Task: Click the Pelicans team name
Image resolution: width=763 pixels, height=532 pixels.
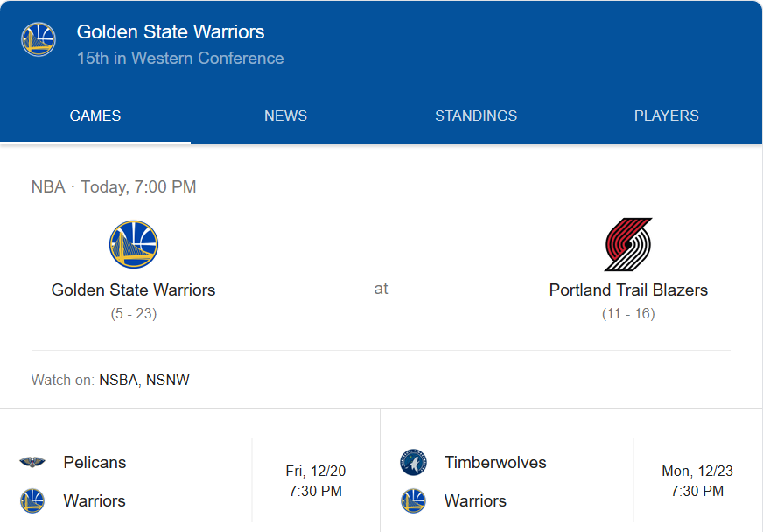Action: click(x=94, y=463)
